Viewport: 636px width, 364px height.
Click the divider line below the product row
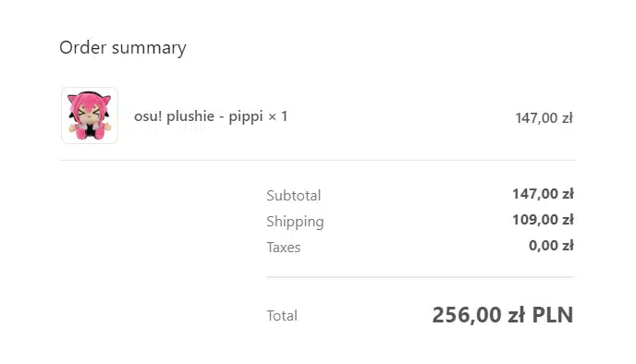317,160
